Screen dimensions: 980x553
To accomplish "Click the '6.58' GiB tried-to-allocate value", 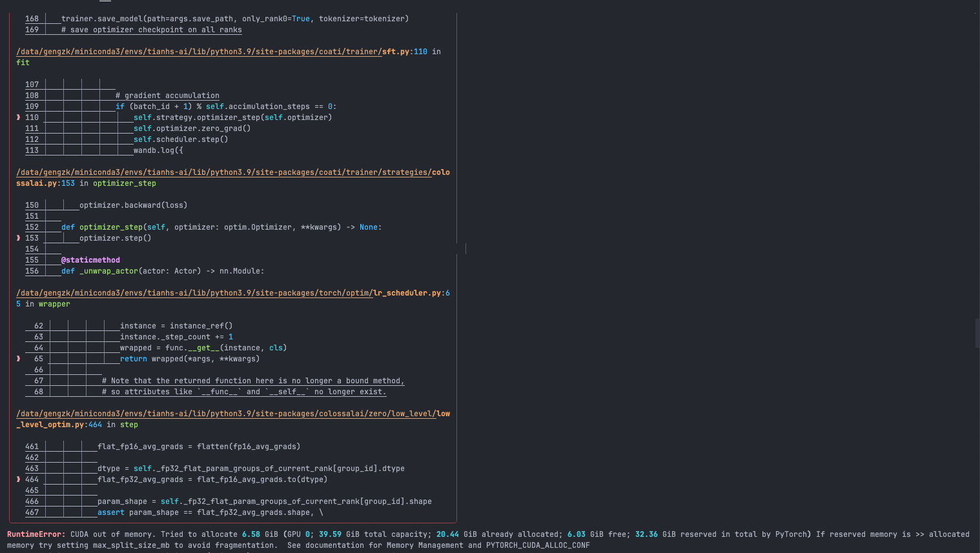I will [x=251, y=534].
